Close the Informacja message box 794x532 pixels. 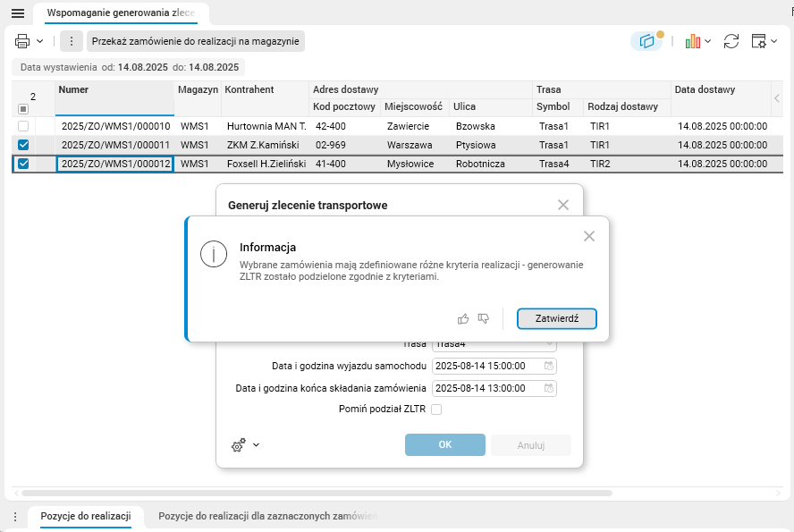pos(589,236)
